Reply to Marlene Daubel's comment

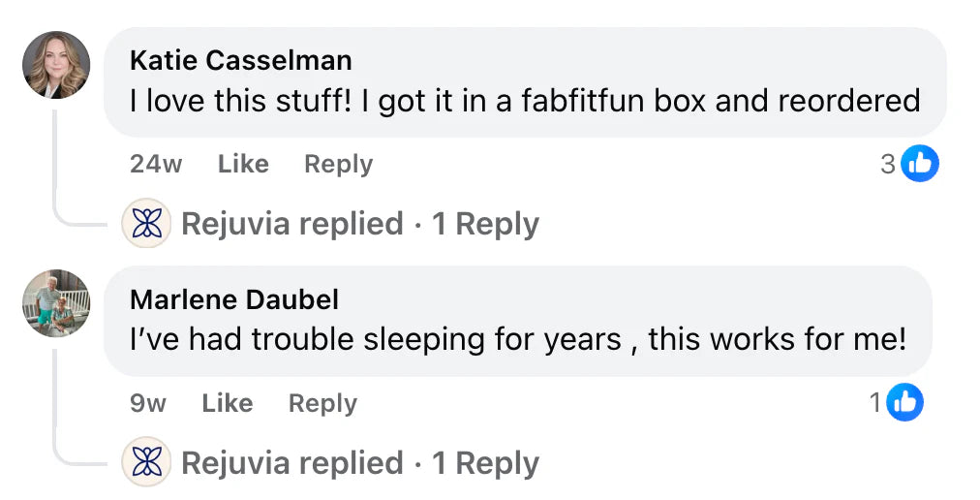(322, 404)
